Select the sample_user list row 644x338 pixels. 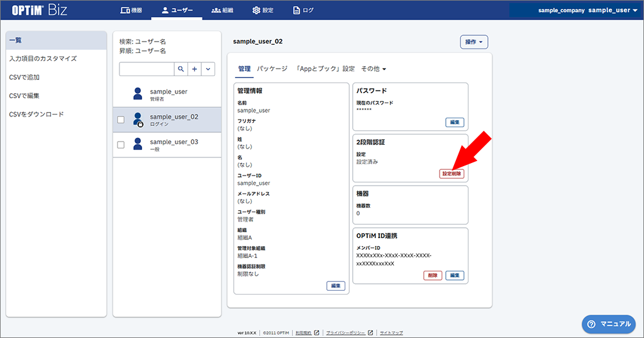tap(167, 94)
